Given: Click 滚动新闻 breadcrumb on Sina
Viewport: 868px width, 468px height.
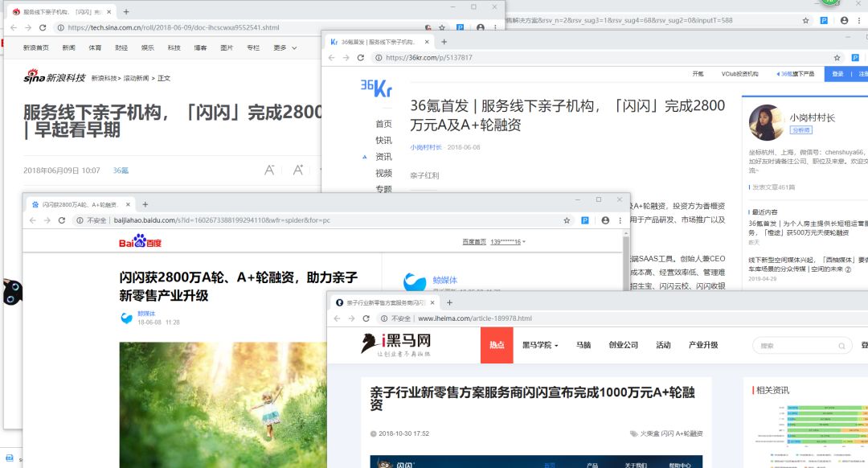Looking at the screenshot, I should pyautogui.click(x=136, y=78).
